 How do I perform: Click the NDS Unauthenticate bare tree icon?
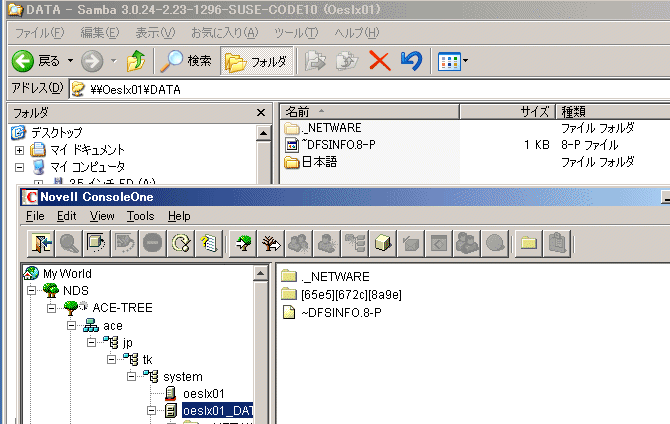point(271,244)
